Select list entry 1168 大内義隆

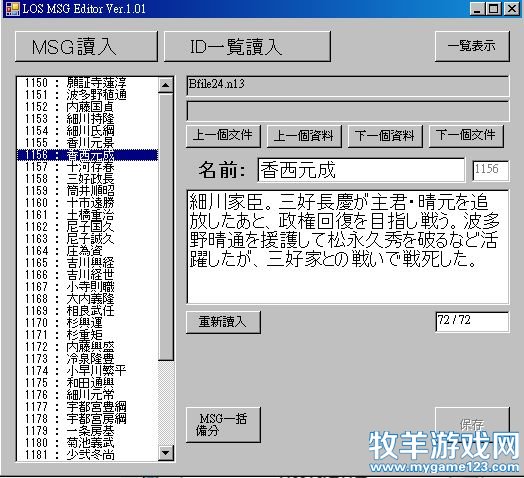[x=88, y=299]
